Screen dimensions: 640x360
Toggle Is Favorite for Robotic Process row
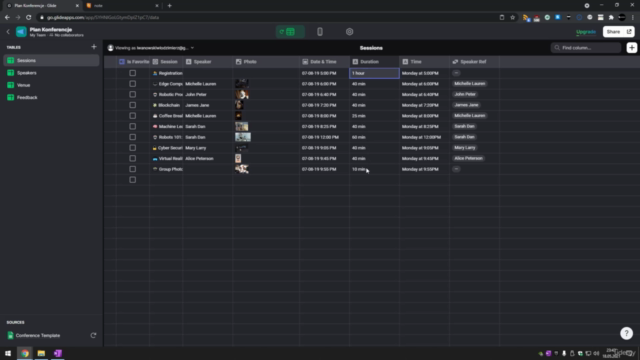click(x=133, y=94)
